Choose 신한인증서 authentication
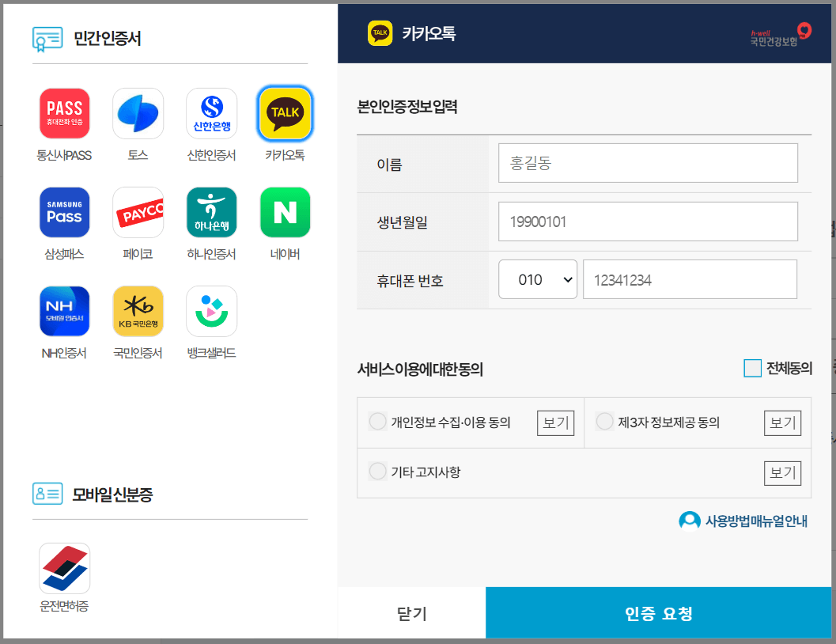836x644 pixels. [x=211, y=113]
